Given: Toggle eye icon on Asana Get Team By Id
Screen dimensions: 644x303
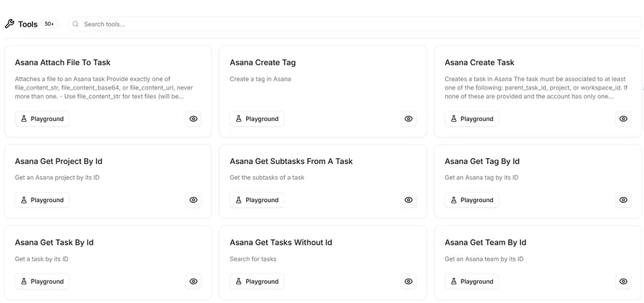Looking at the screenshot, I should click(623, 282).
